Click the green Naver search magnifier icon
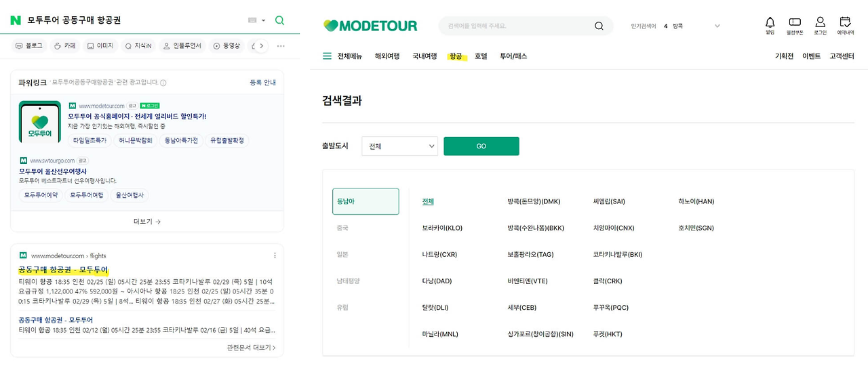868x366 pixels. click(279, 20)
